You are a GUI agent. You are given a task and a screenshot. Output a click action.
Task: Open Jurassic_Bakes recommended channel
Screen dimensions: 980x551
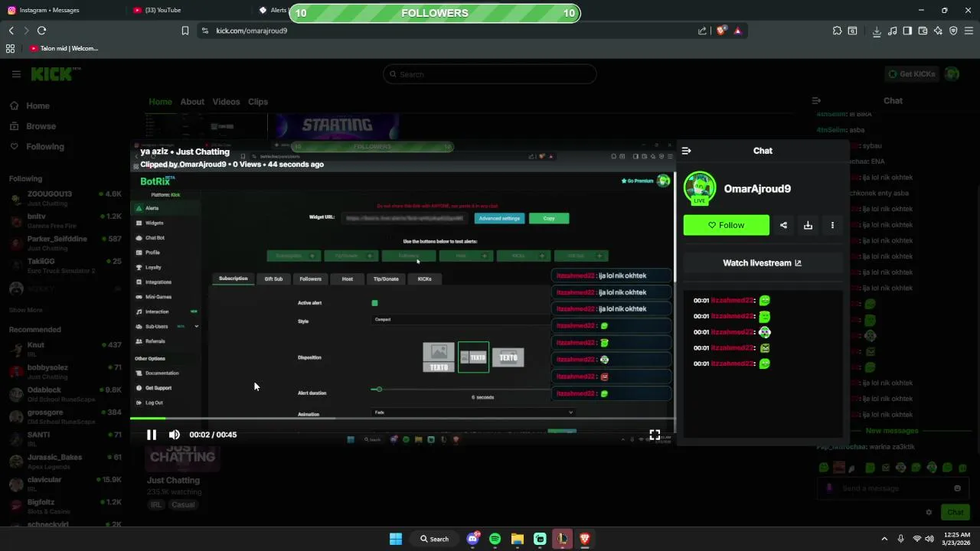(65, 461)
